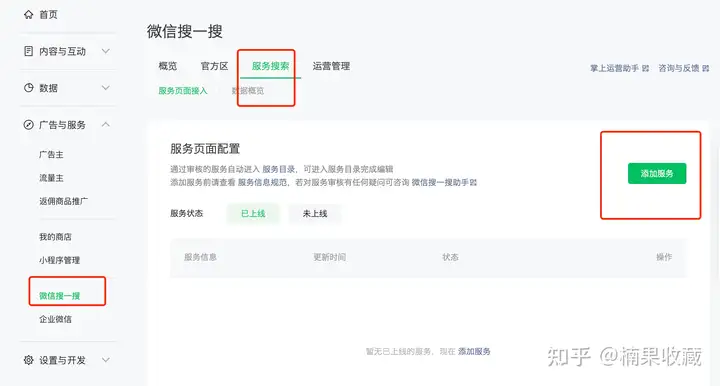Click the 服务信息 column header
This screenshot has width=720, height=386.
200,257
